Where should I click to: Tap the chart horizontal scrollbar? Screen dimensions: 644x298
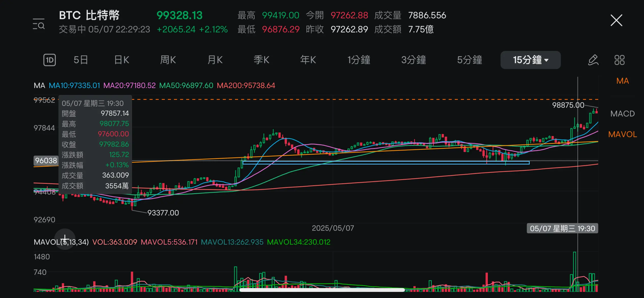(x=322, y=290)
